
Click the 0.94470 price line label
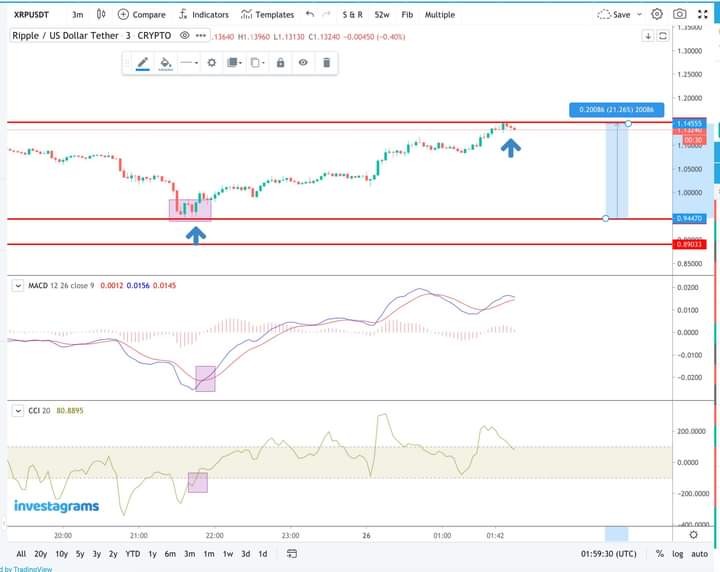coord(689,218)
